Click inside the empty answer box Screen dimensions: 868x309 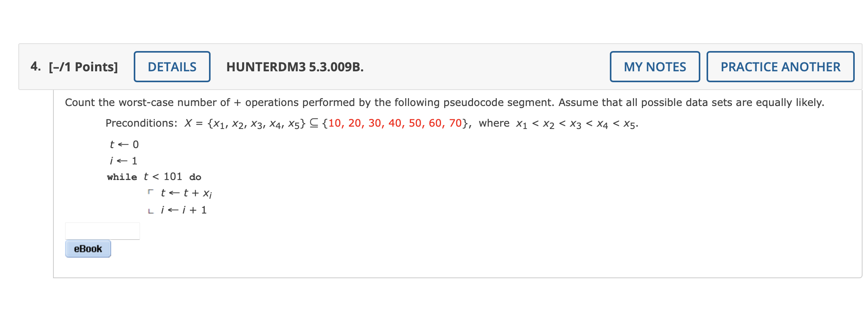point(103,231)
